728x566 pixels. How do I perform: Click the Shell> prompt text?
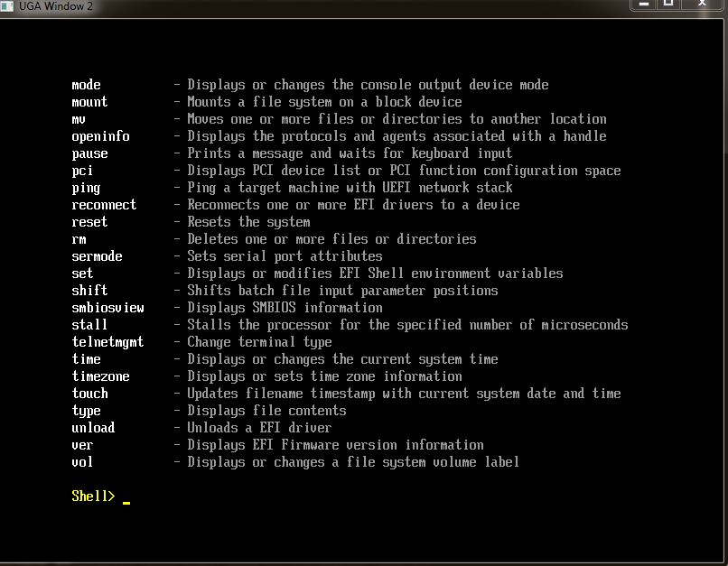tap(93, 496)
